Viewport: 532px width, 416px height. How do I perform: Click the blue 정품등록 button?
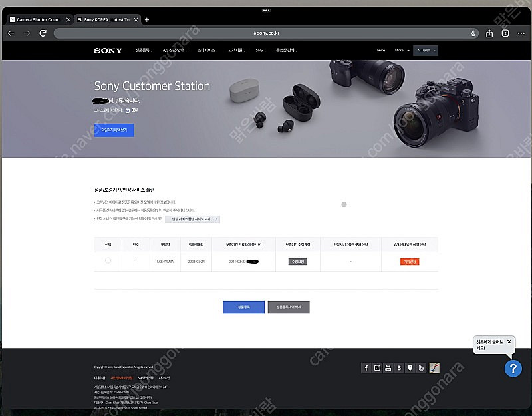(x=243, y=307)
